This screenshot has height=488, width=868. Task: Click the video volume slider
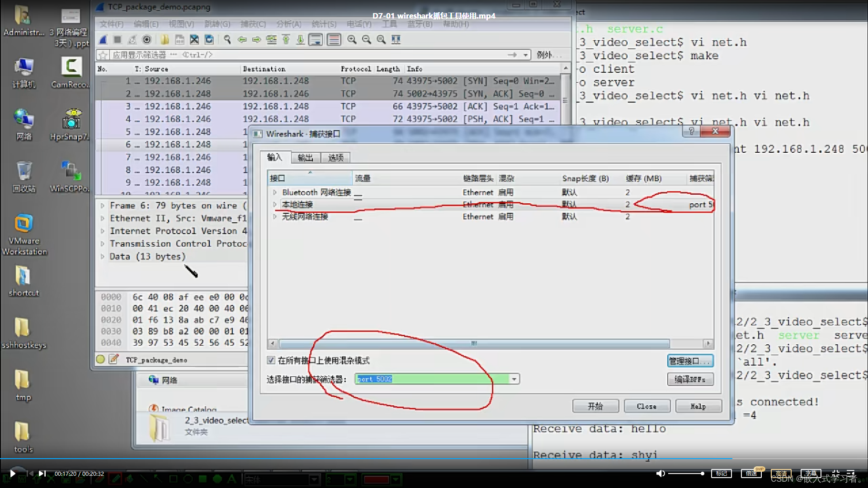685,474
